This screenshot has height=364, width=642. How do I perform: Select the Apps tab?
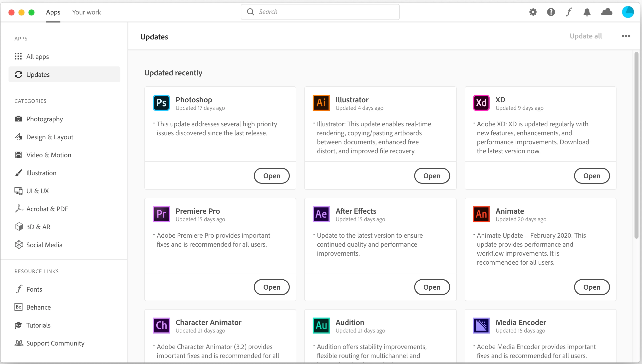point(53,12)
